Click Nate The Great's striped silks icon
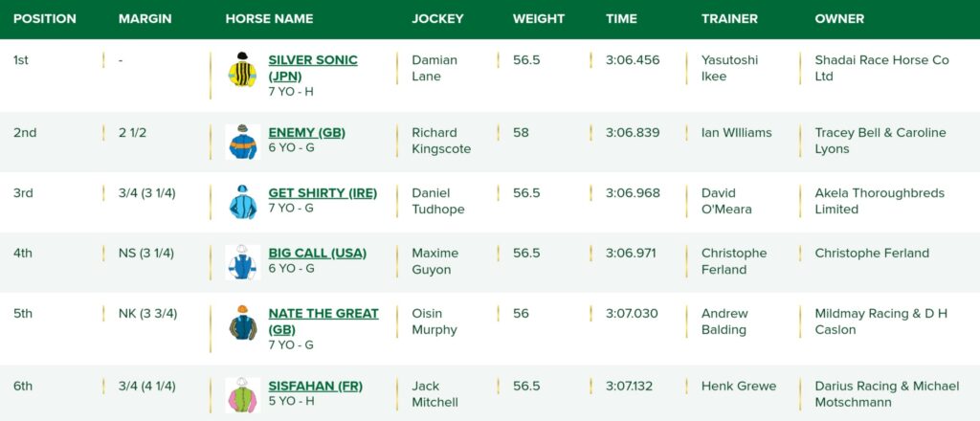This screenshot has height=421, width=980. point(242,322)
